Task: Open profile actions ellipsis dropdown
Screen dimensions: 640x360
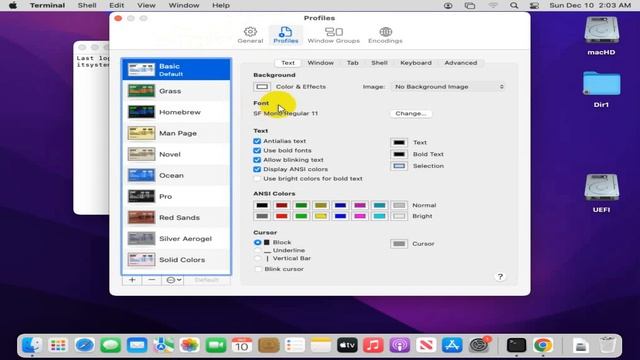Action: (x=173, y=280)
